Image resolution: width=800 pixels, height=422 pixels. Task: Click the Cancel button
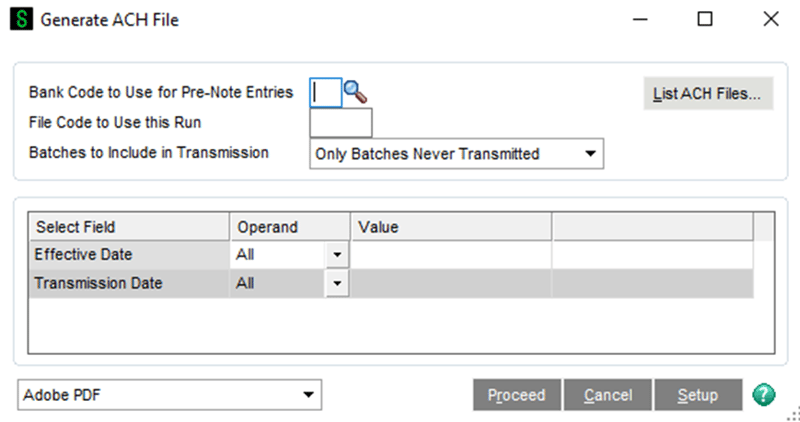(607, 395)
